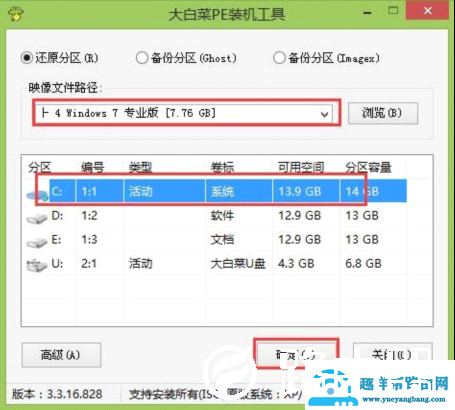This screenshot has width=455, height=410.
Task: Click the 高级(A) advanced button
Action: tap(61, 355)
